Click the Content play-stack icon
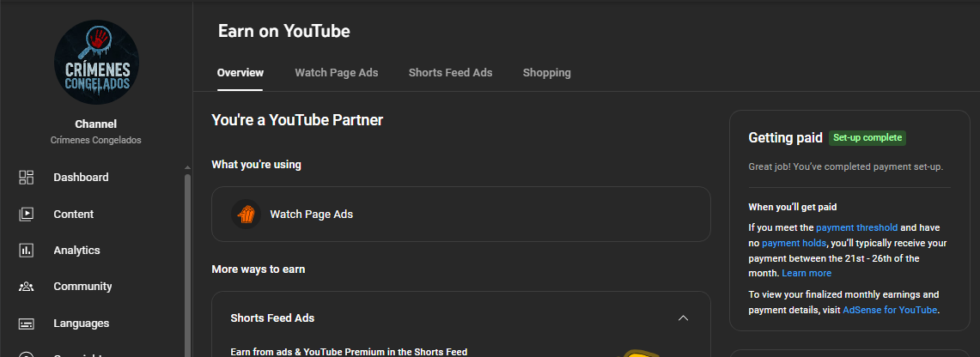 pyautogui.click(x=27, y=214)
